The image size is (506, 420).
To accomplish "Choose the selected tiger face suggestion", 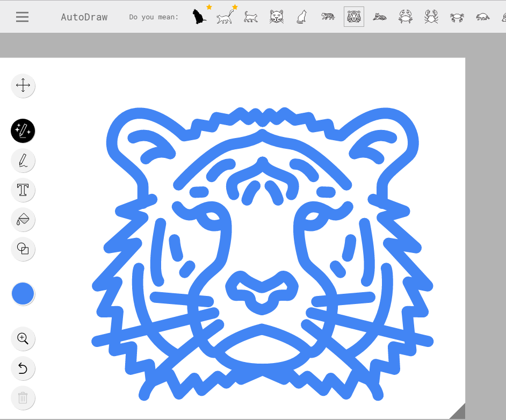I will click(x=354, y=17).
